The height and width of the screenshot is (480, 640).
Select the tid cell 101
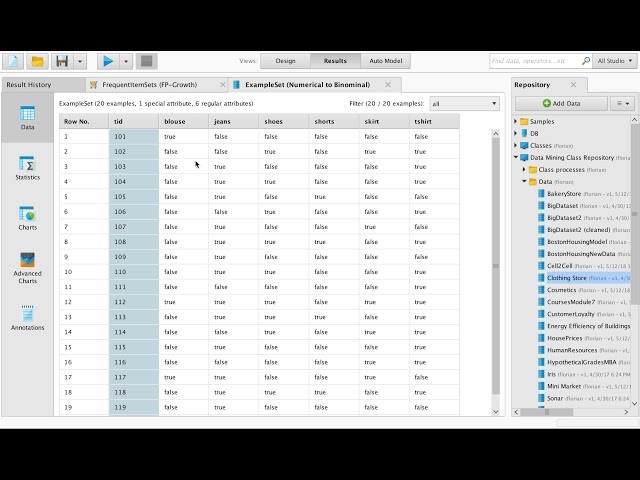(134, 136)
